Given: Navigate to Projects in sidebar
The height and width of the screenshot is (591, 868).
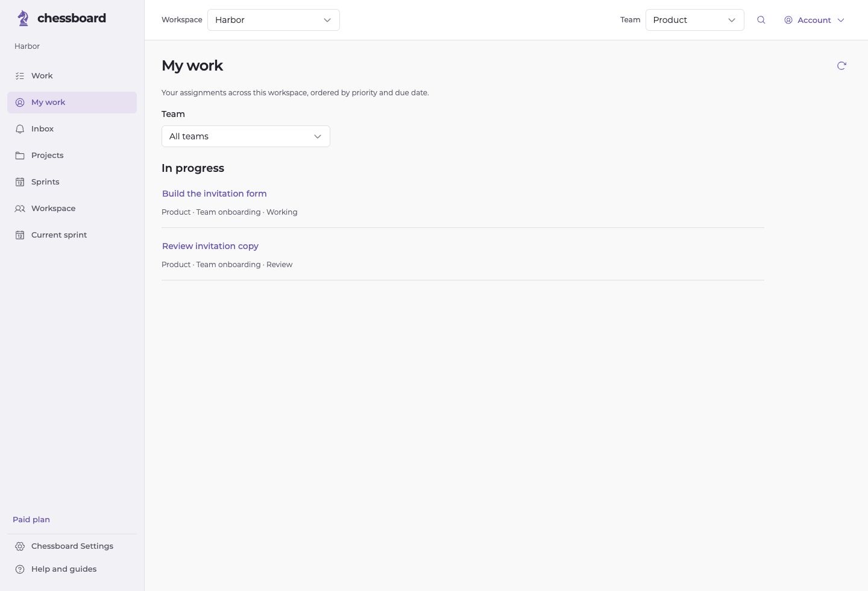Looking at the screenshot, I should point(72,156).
